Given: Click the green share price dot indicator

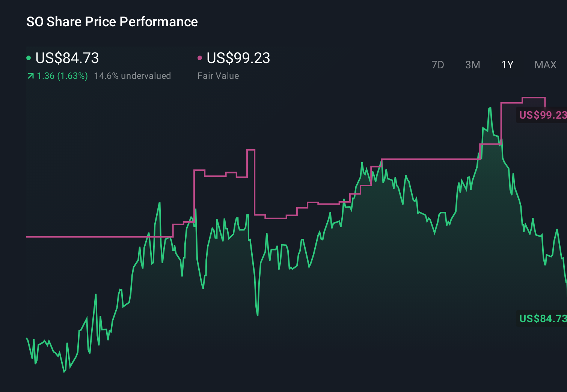Looking at the screenshot, I should (29, 57).
